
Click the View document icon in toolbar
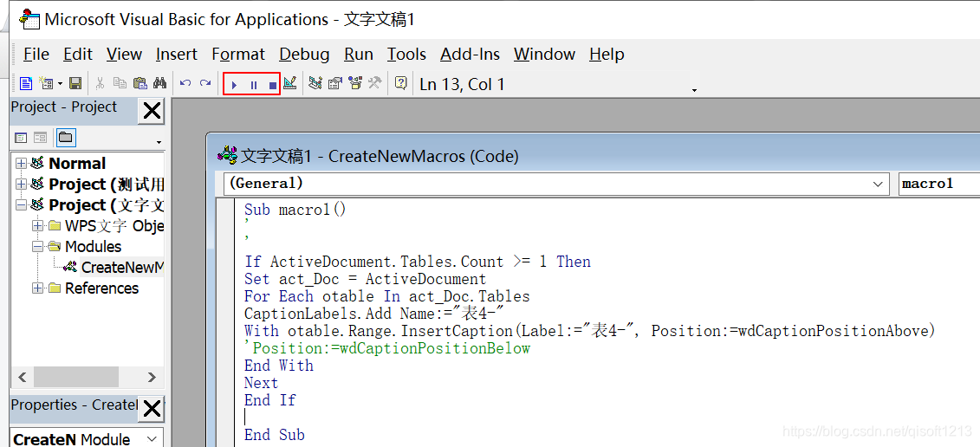[x=26, y=83]
